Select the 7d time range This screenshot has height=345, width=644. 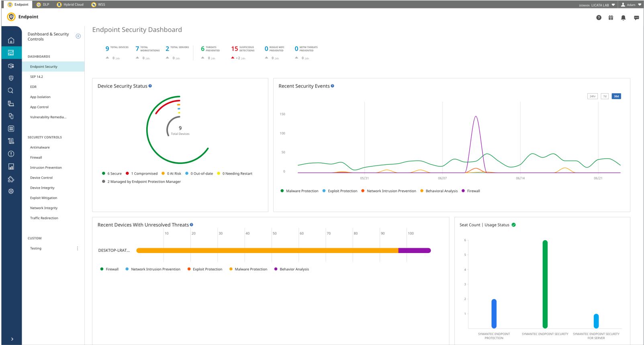point(605,96)
